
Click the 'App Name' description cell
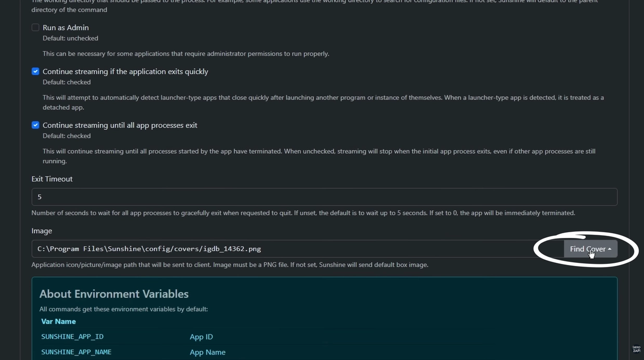coord(207,352)
